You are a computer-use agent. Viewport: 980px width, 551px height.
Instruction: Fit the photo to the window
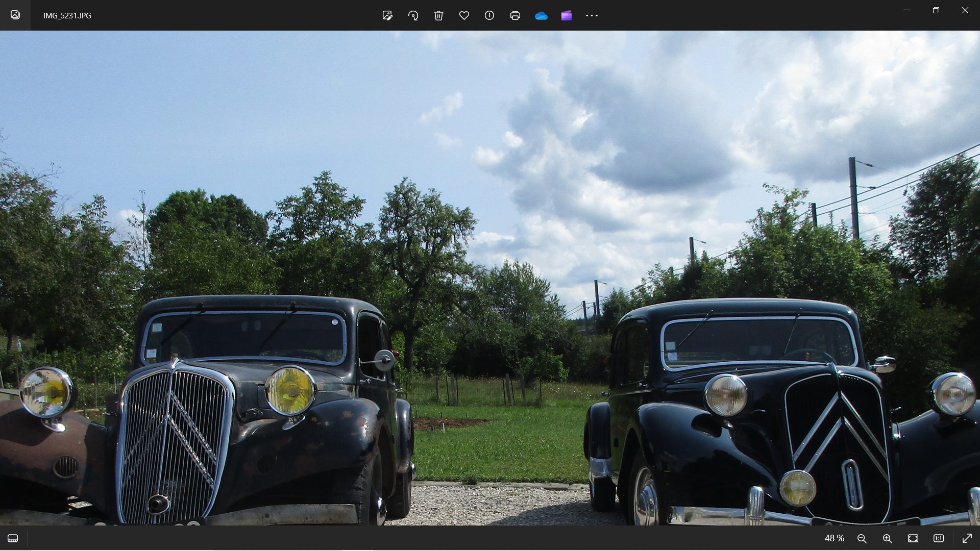point(913,538)
